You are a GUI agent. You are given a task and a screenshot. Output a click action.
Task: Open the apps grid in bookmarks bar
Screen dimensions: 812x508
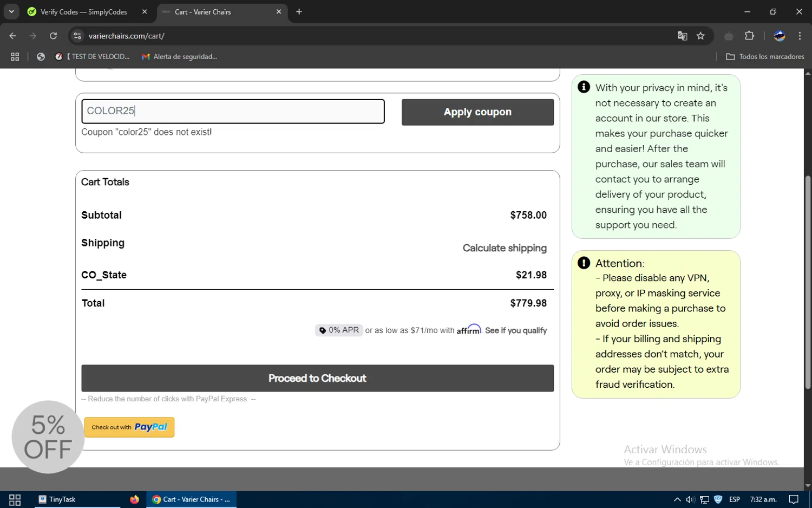[x=15, y=56]
